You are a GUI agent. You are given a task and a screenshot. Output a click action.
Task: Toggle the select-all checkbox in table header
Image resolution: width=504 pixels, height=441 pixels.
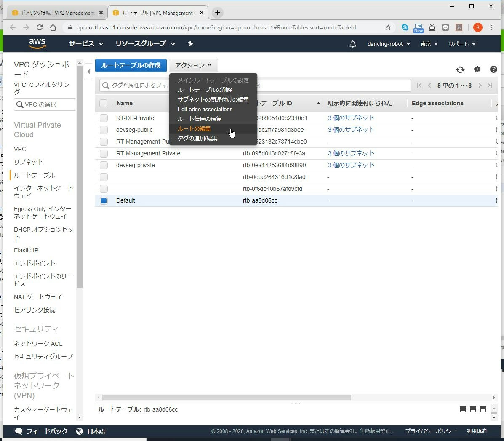tap(104, 103)
